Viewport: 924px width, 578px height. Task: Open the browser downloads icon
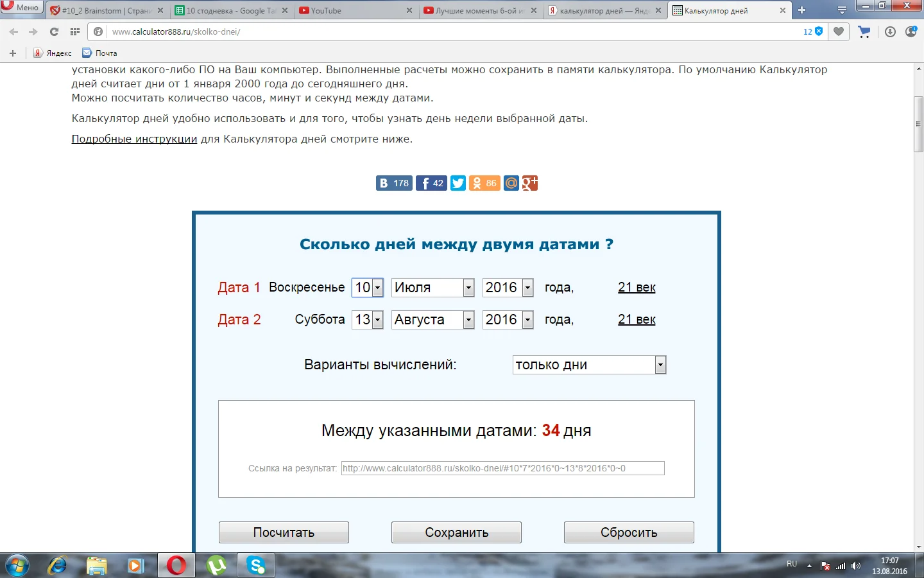click(x=890, y=31)
